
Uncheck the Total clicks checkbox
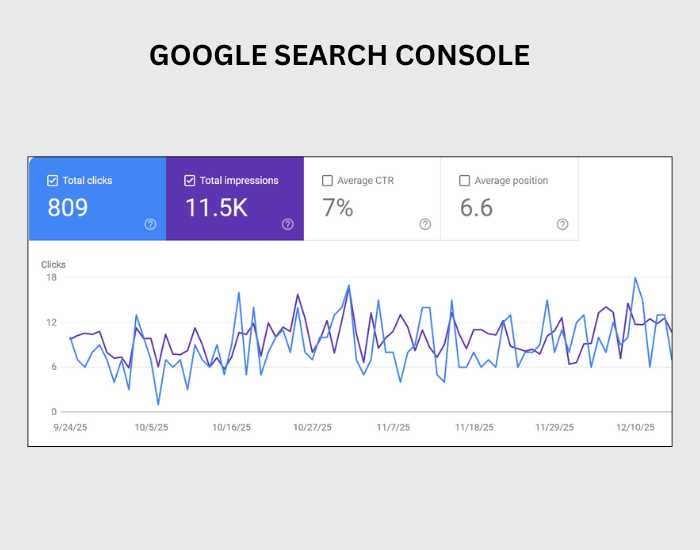pos(53,181)
